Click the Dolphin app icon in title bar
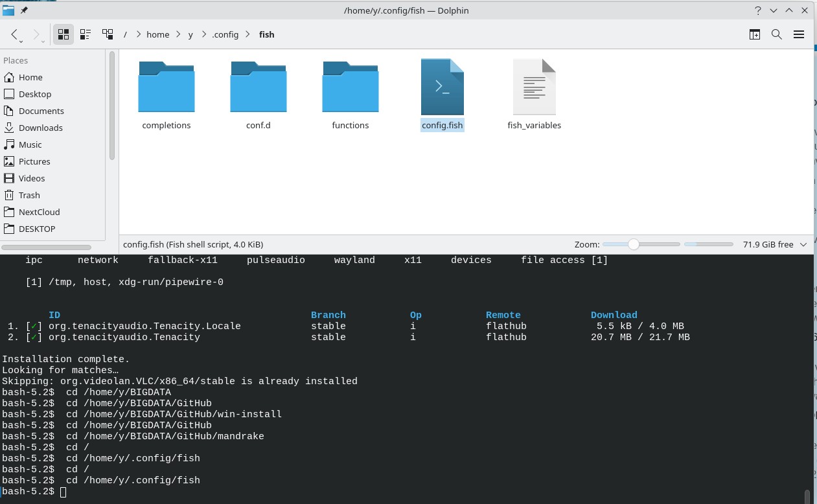 pyautogui.click(x=8, y=10)
